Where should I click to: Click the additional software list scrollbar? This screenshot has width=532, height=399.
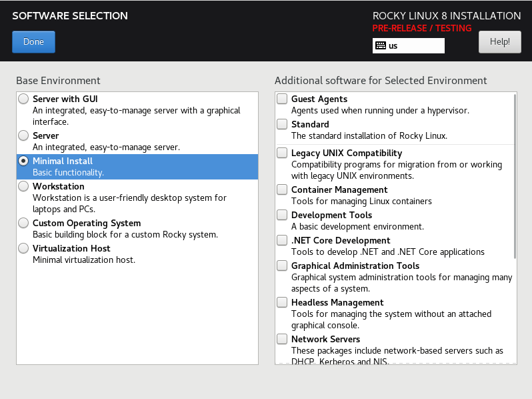(x=515, y=176)
